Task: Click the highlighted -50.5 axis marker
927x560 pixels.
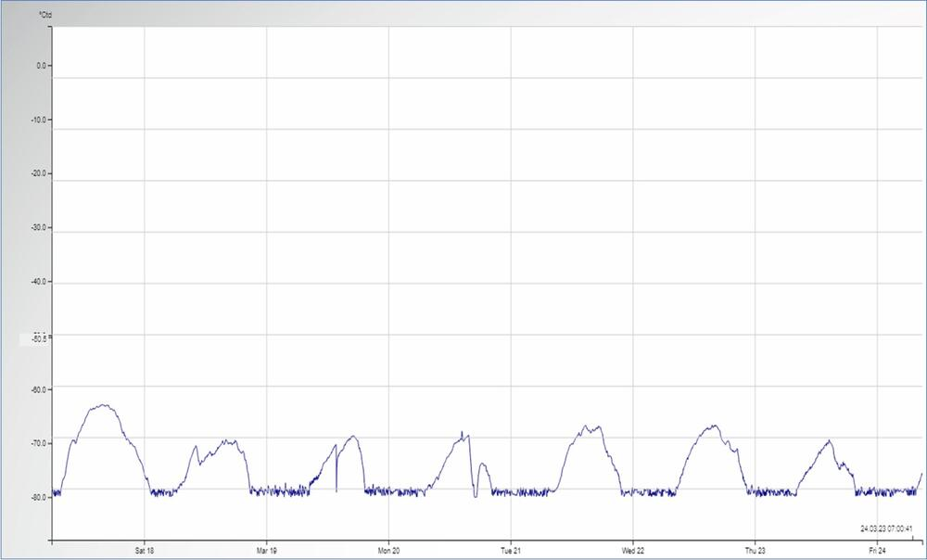Action: (x=40, y=338)
